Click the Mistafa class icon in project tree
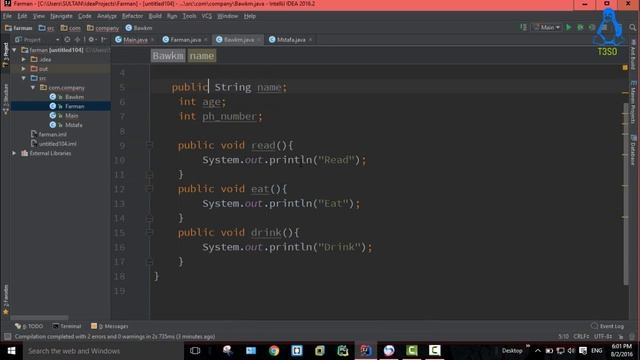Screen dimensions: 640x360 (x=53, y=125)
